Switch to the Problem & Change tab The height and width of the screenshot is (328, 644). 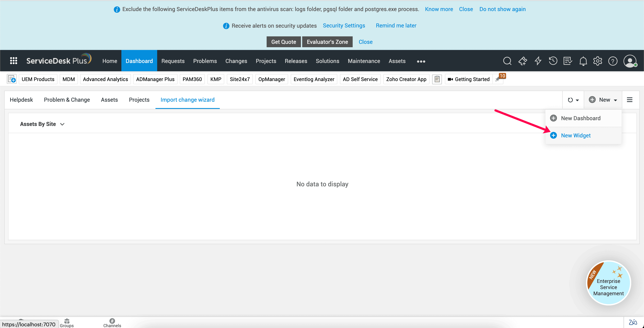click(x=67, y=100)
